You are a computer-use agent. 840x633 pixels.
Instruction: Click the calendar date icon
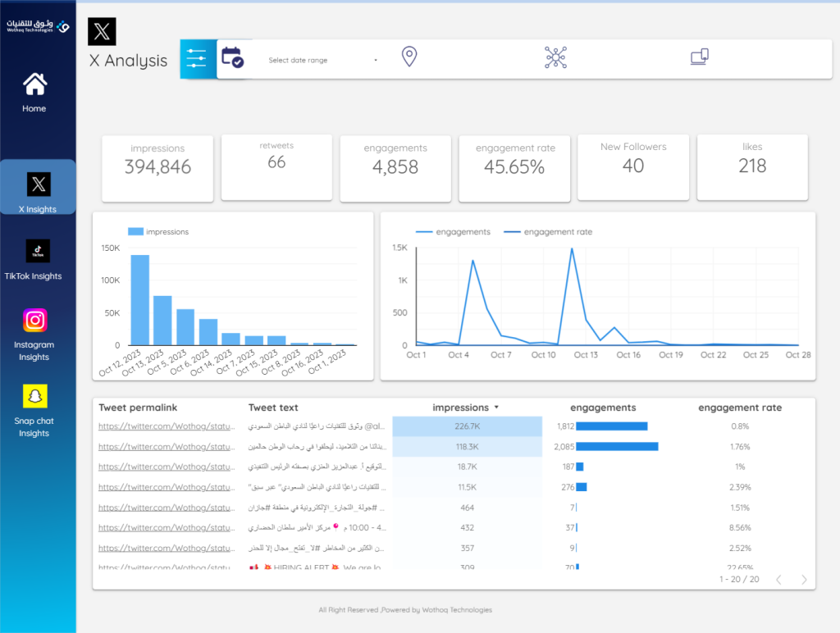(x=232, y=57)
